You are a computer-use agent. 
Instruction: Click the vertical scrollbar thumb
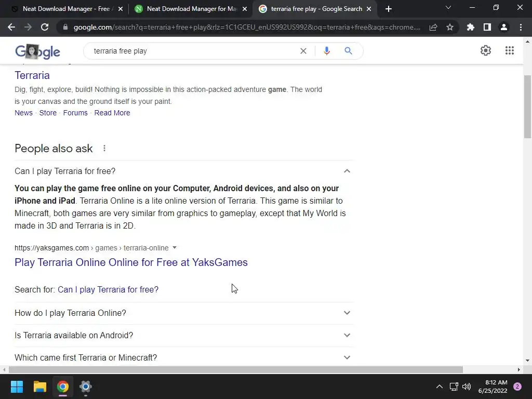(527, 107)
